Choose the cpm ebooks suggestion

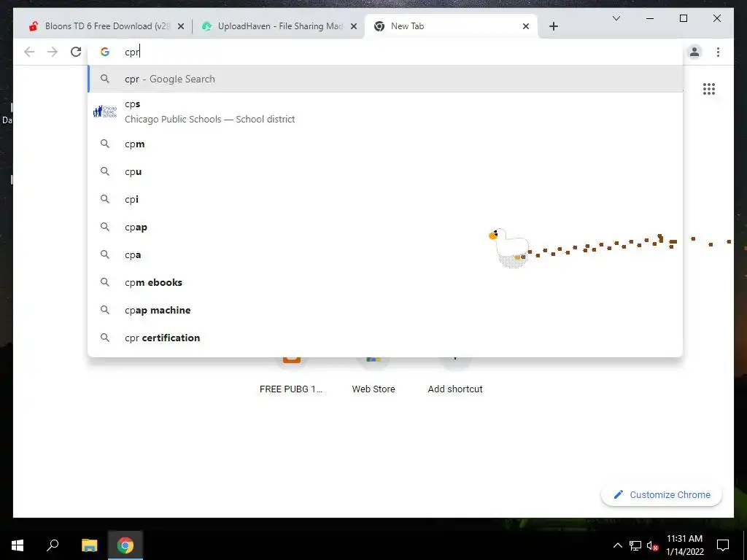(385, 282)
